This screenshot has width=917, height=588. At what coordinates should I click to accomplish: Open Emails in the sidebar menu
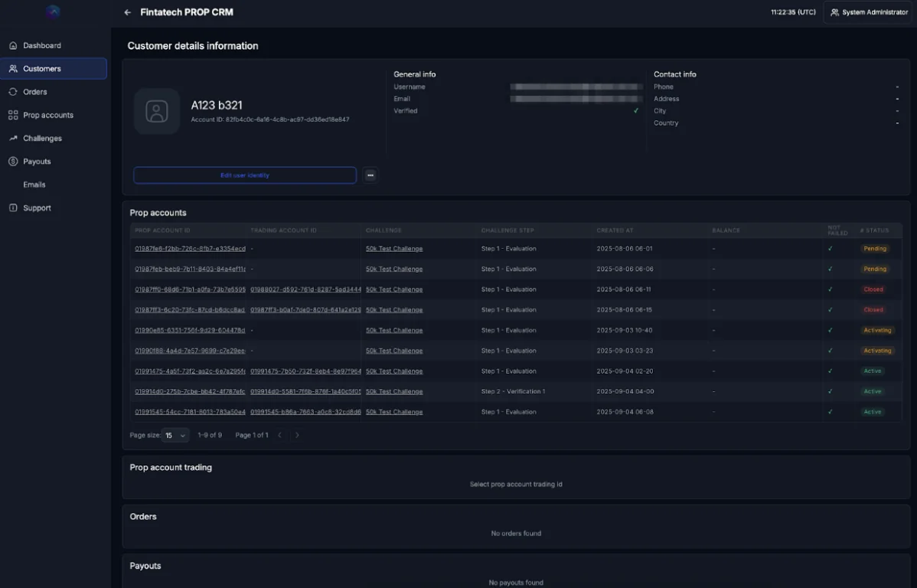click(x=34, y=185)
